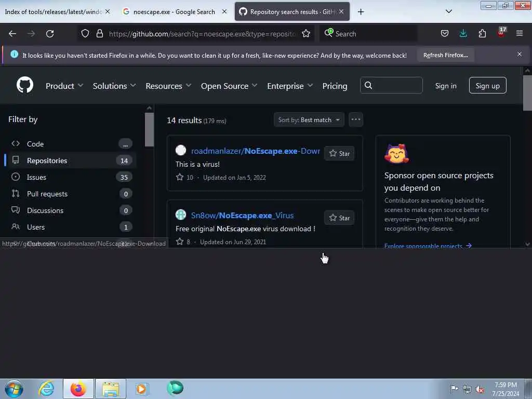Open Windows Start menu orb
Image resolution: width=532 pixels, height=399 pixels.
pos(14,389)
